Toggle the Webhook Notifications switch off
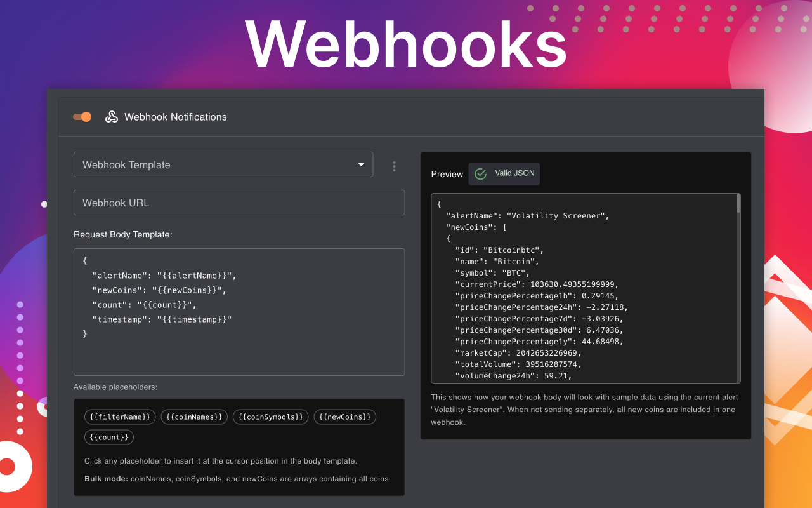The image size is (812, 508). coord(82,117)
